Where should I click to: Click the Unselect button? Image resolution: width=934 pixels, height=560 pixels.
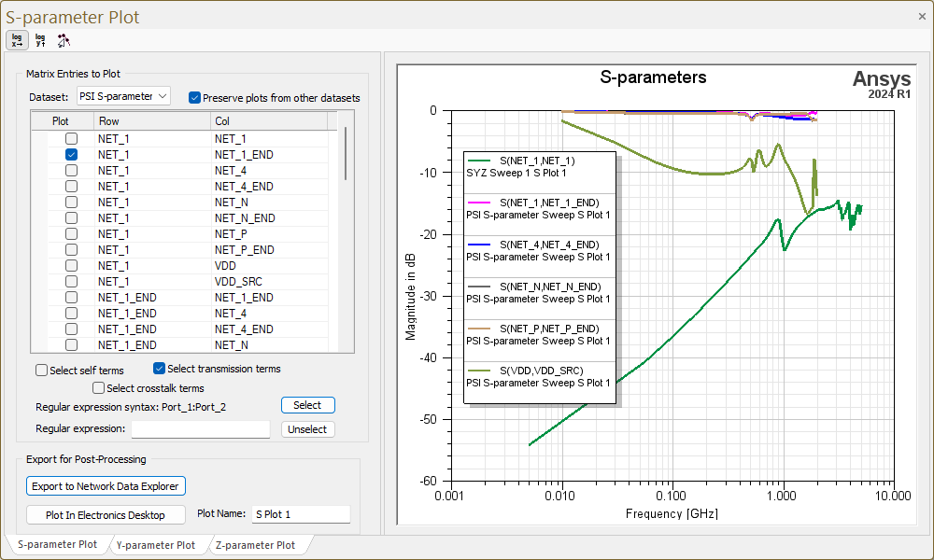coord(307,429)
